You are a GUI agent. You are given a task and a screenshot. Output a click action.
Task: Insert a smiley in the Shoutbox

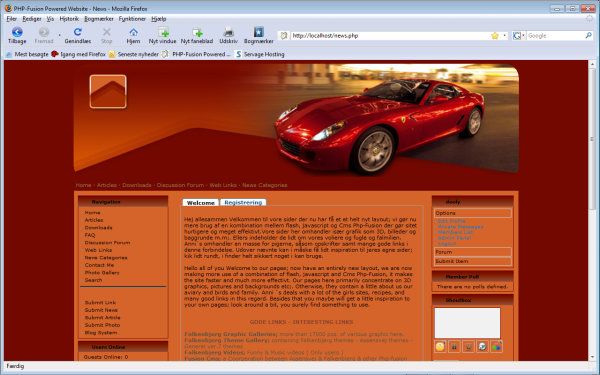(x=440, y=347)
